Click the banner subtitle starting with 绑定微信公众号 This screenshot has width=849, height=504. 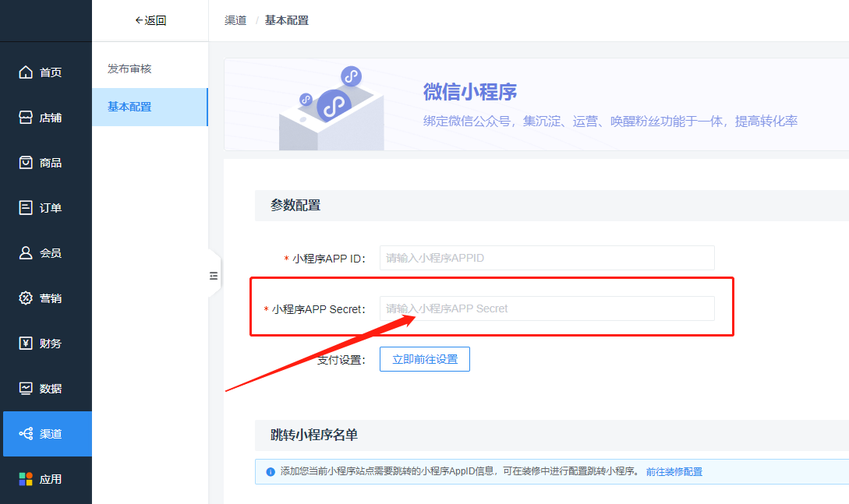[x=610, y=122]
